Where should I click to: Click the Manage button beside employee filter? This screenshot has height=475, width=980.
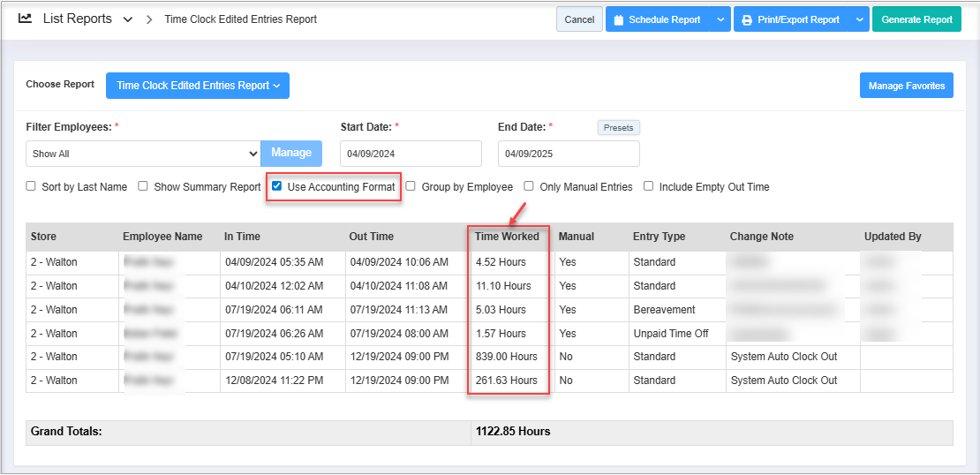[291, 153]
